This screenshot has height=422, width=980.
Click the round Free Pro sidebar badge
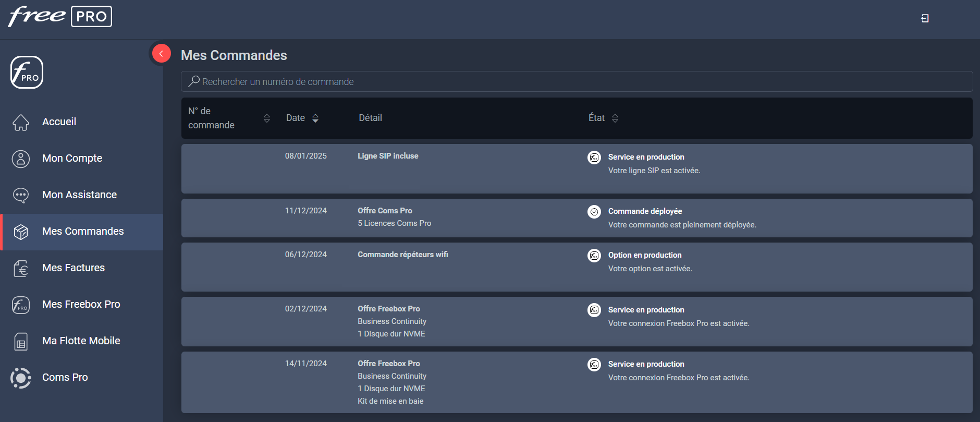(x=27, y=73)
